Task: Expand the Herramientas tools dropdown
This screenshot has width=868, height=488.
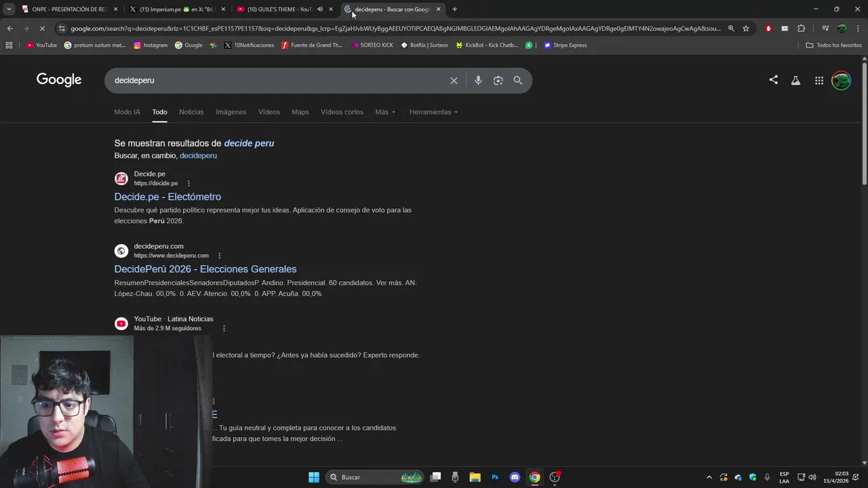Action: click(433, 112)
